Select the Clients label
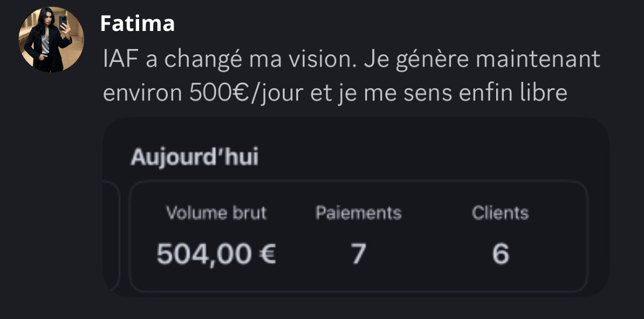Image resolution: width=644 pixels, height=319 pixels. pos(500,213)
